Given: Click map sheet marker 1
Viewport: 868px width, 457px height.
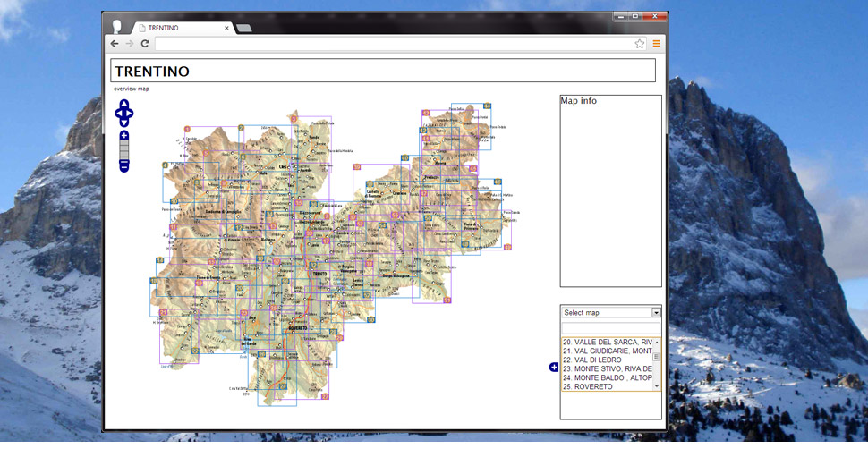Looking at the screenshot, I should 187,129.
